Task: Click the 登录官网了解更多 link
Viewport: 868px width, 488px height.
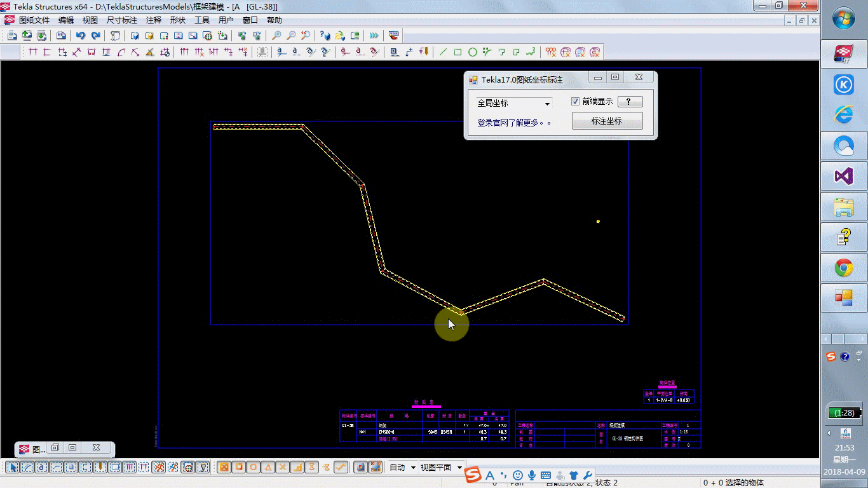Action: point(514,123)
